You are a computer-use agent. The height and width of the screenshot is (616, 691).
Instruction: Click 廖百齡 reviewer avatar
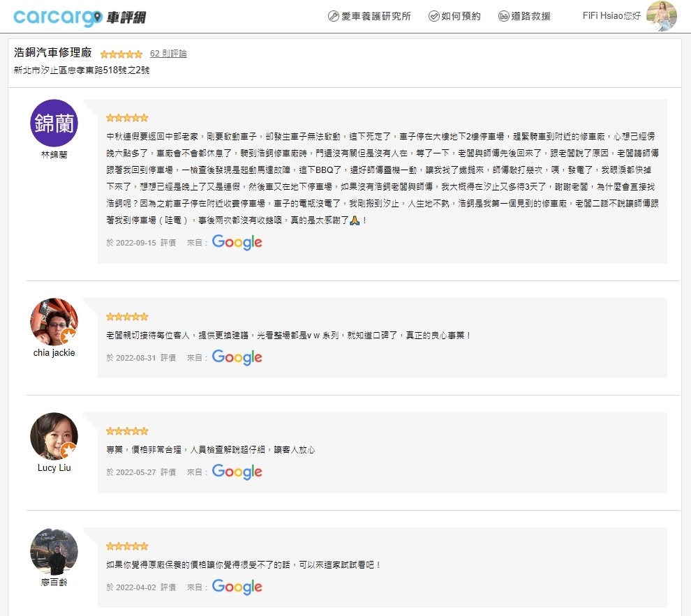(54, 551)
